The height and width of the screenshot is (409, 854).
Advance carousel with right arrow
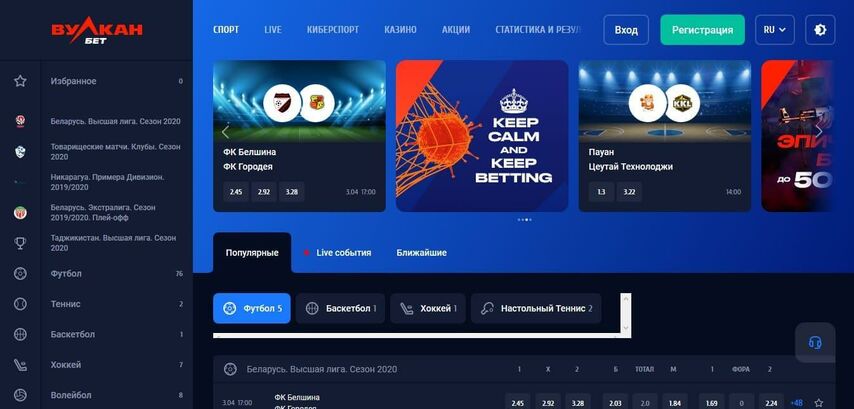818,131
